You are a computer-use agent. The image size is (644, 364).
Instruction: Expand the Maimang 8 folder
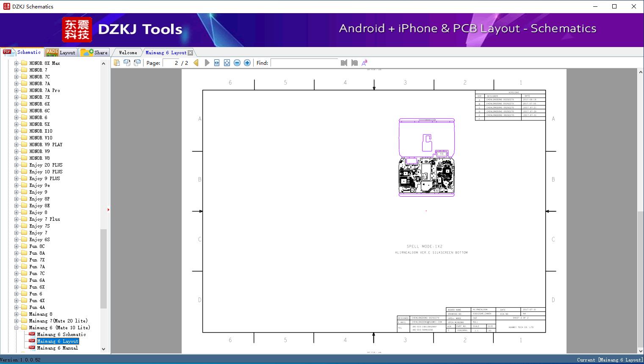[17, 314]
